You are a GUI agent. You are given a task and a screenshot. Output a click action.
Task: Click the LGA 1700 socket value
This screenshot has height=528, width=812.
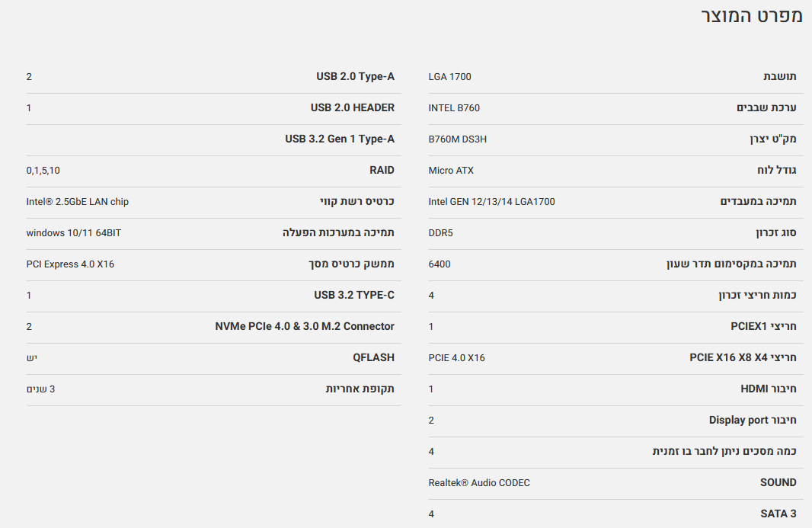tap(450, 77)
